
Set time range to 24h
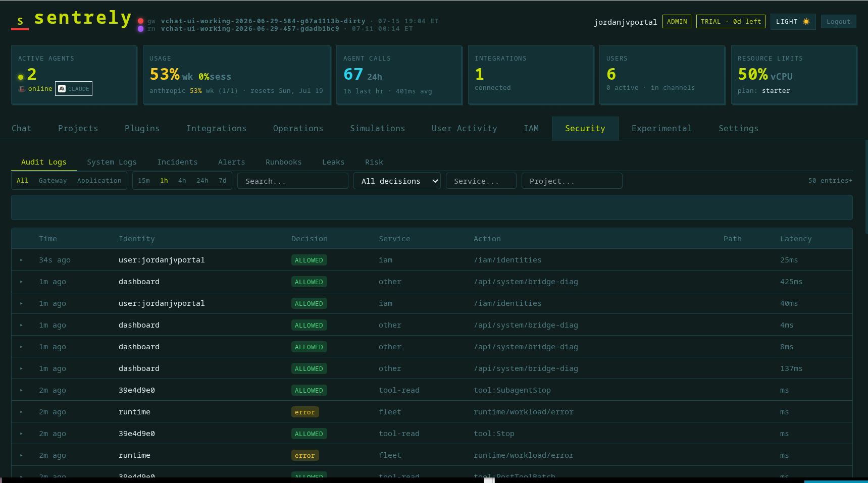click(x=202, y=181)
